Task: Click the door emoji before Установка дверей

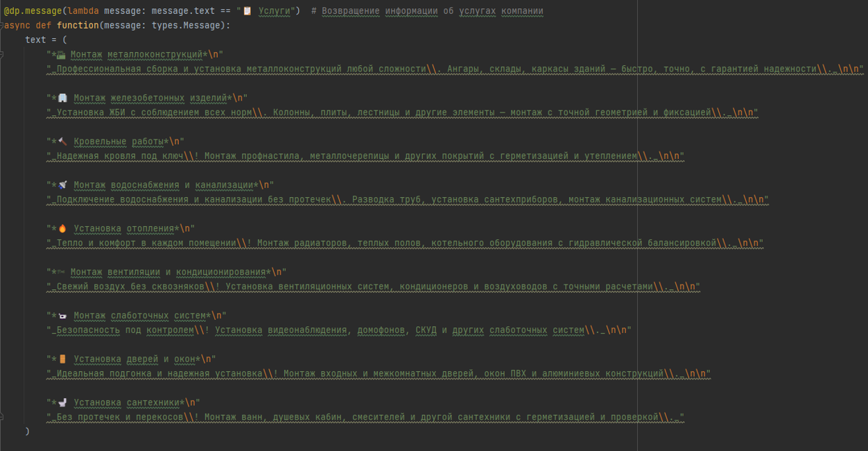Action: [x=63, y=359]
